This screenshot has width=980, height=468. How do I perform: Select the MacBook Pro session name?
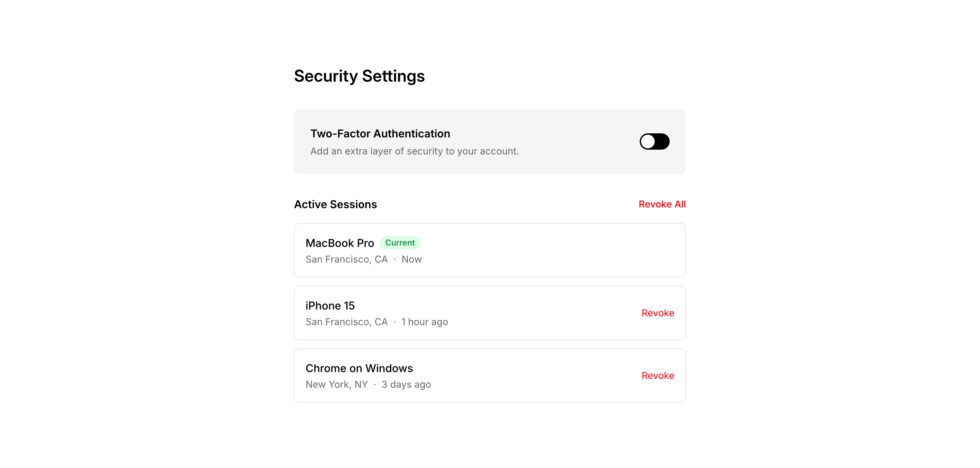click(x=340, y=243)
